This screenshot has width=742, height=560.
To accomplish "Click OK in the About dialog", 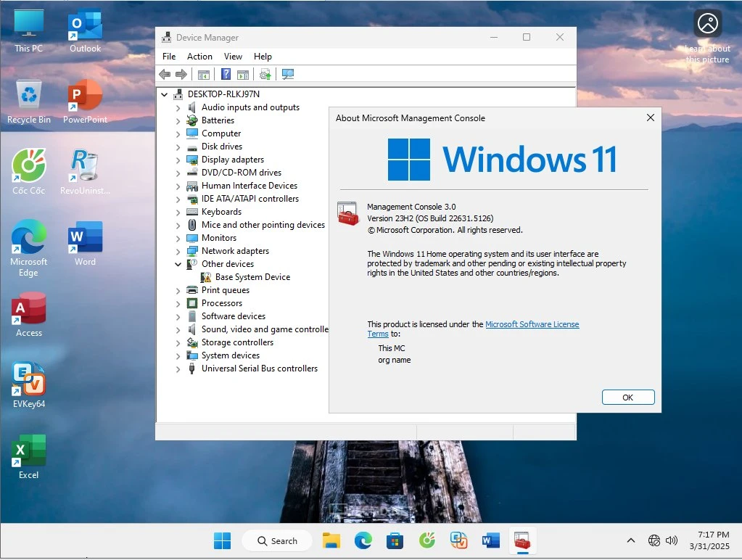I will pyautogui.click(x=628, y=398).
